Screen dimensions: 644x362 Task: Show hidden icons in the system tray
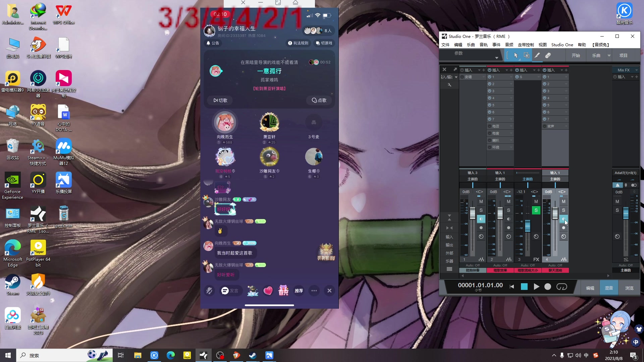(554, 355)
